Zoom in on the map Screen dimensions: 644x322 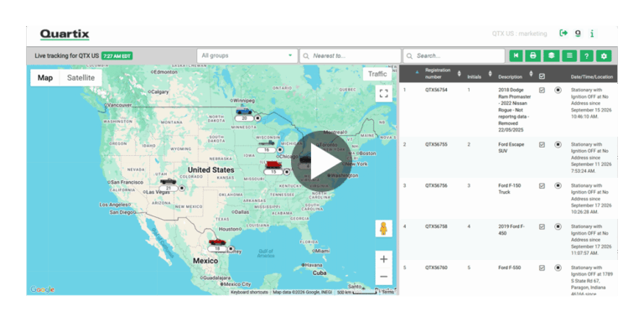pyautogui.click(x=383, y=259)
